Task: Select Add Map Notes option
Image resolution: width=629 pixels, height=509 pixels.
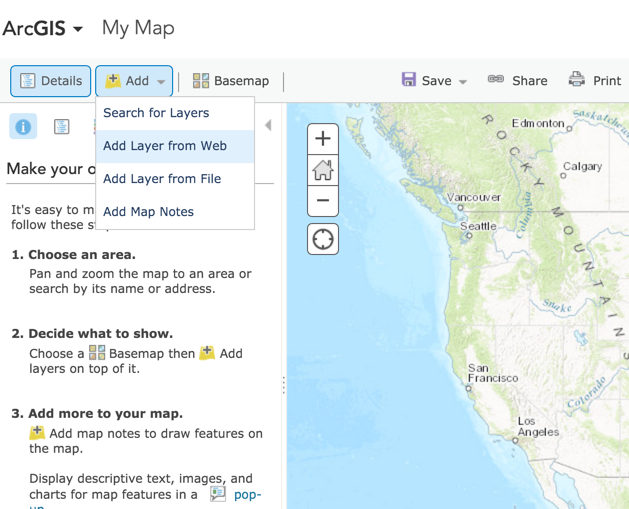Action: pyautogui.click(x=148, y=212)
